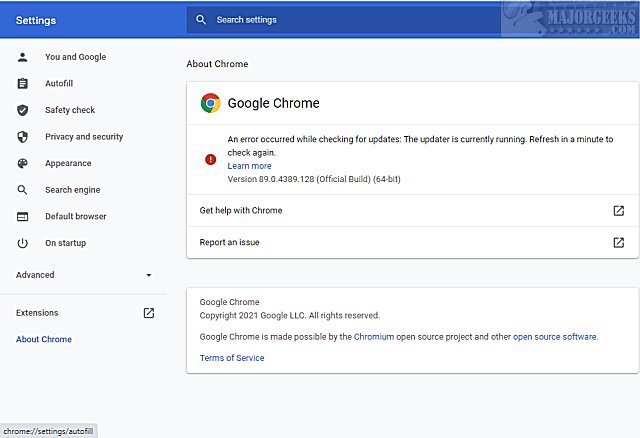This screenshot has width=640, height=438.
Task: Click the magnifier icon beside Search engine
Action: [22, 190]
